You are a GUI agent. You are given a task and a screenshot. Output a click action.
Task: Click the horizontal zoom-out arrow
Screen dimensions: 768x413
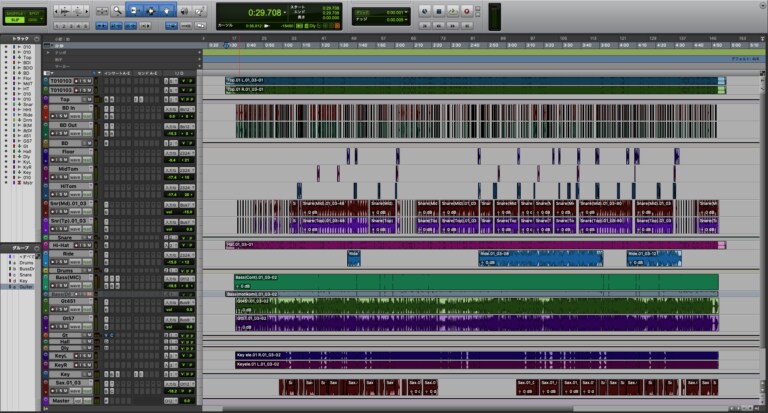click(x=56, y=11)
